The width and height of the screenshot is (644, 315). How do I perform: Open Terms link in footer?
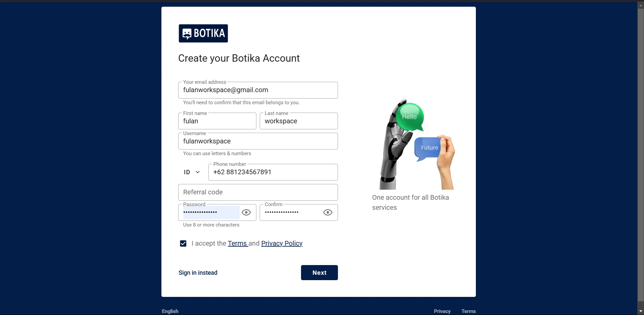pos(468,311)
